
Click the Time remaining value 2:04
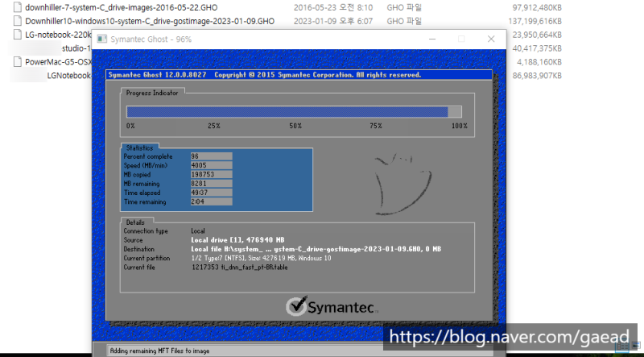(212, 201)
